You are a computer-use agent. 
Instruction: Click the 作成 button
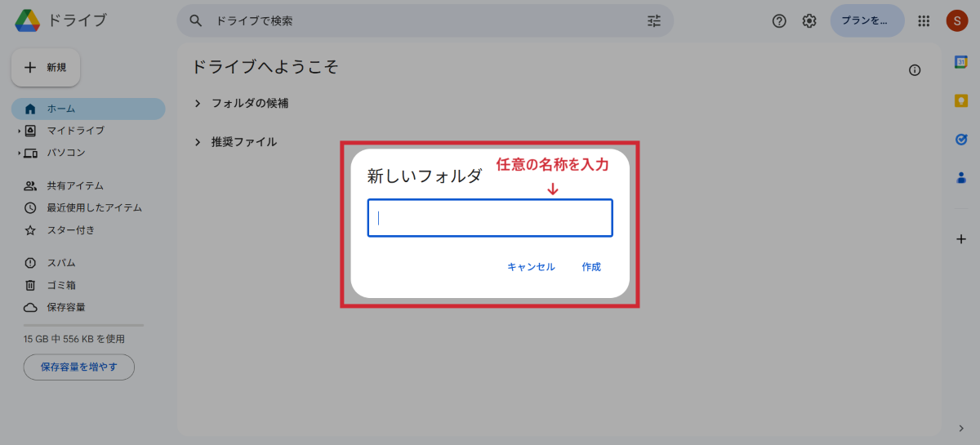591,267
